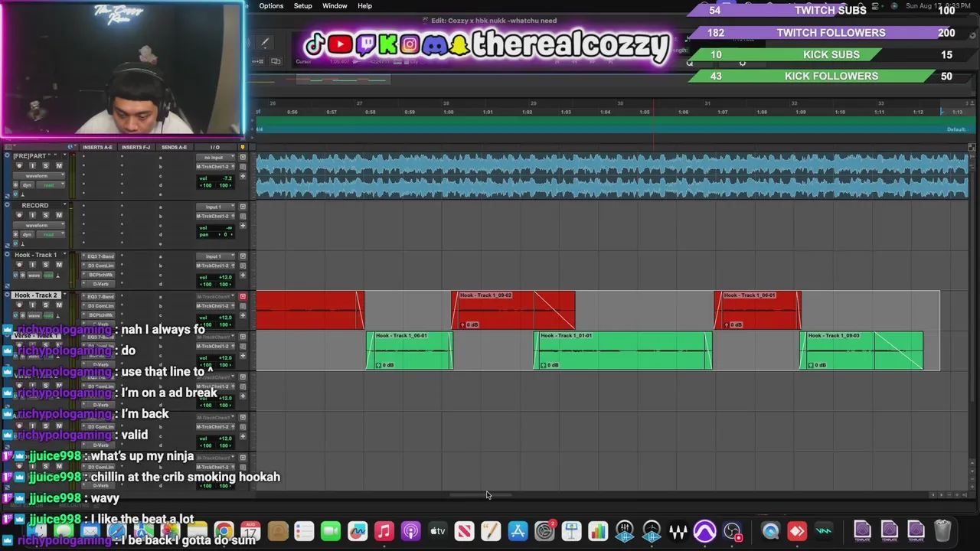Open Pro Tools from the dock
The width and height of the screenshot is (980, 551).
(x=704, y=530)
